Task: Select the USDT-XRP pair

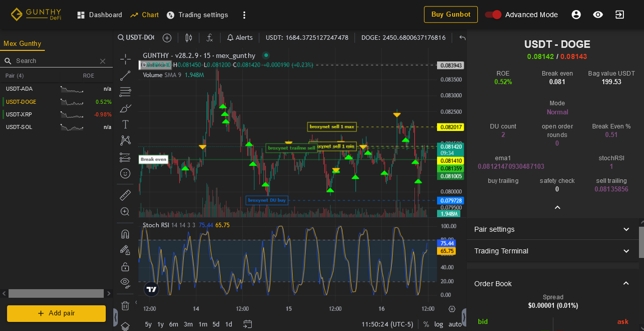Action: pos(56,114)
